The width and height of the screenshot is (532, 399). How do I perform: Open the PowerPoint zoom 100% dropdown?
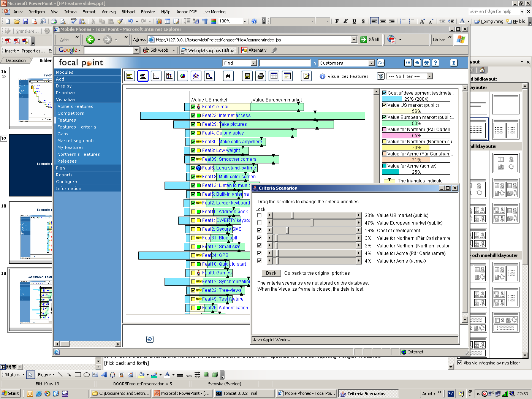(x=245, y=21)
